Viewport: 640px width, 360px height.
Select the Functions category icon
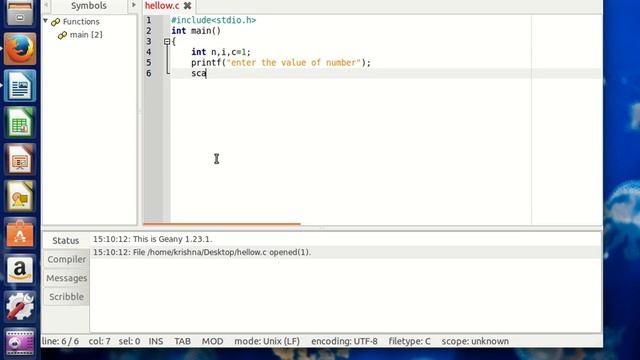[x=56, y=22]
